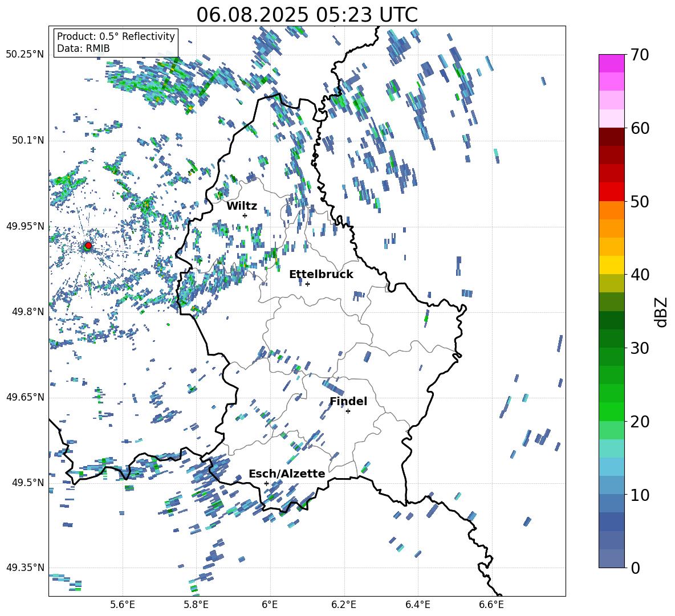The width and height of the screenshot is (675, 616).
Task: Click the 6.6°E longitude label
Action: pos(491,605)
